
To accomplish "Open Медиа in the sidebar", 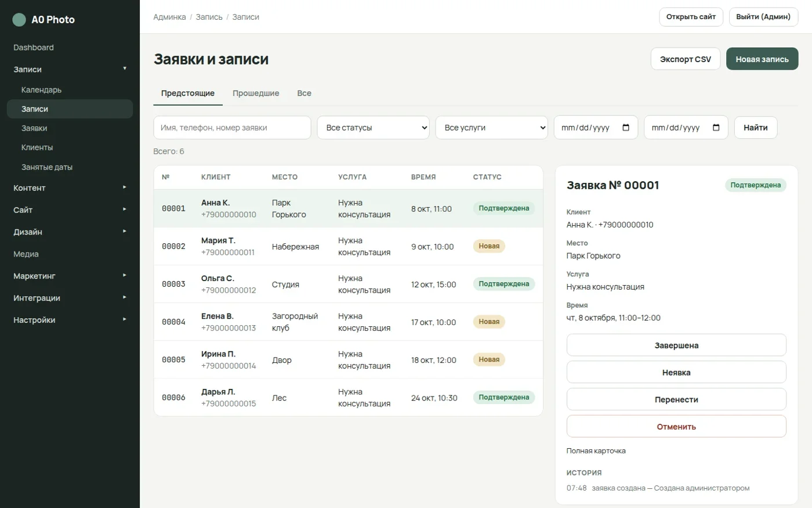I will [x=70, y=254].
